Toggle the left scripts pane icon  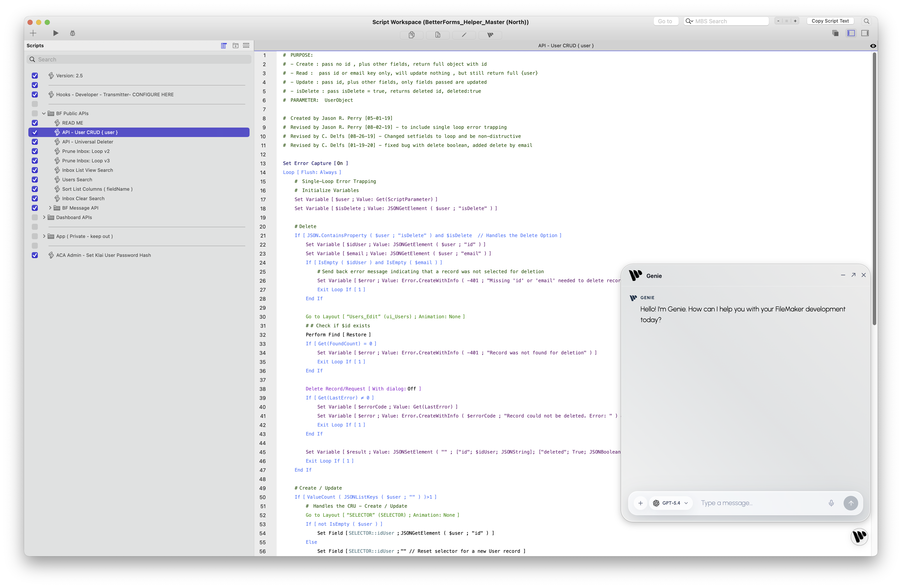coord(851,33)
